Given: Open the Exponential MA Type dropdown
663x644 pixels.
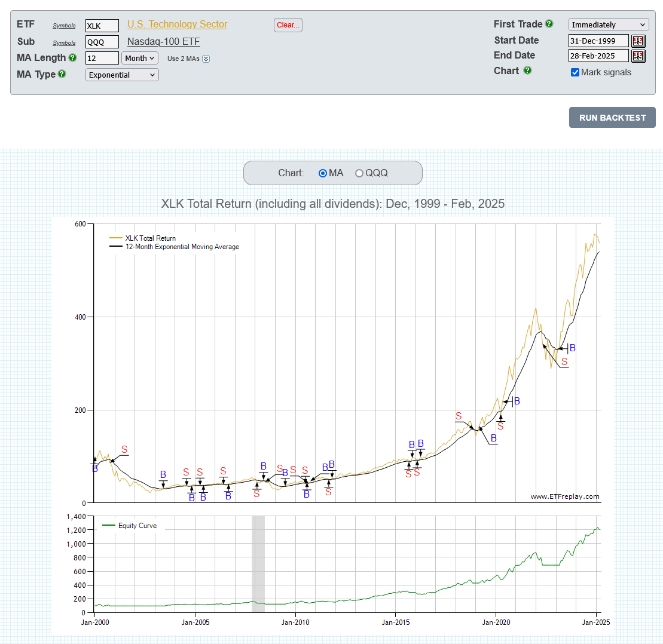Looking at the screenshot, I should tap(122, 75).
